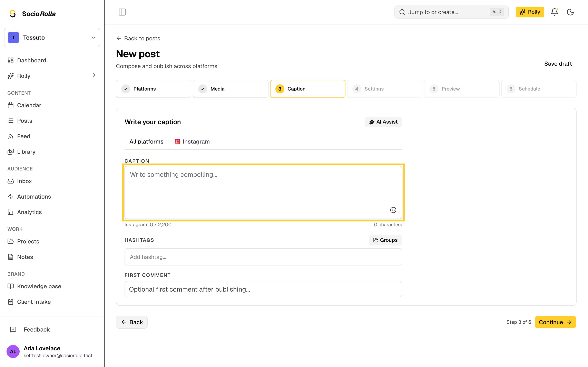Go to Automations lightning icon
This screenshot has width=588, height=367.
coord(10,196)
